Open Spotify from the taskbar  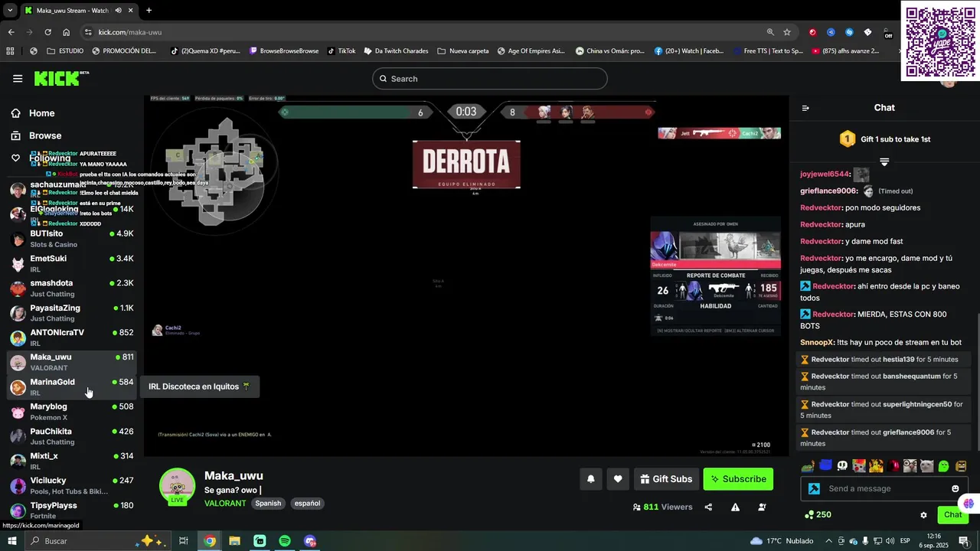click(285, 541)
